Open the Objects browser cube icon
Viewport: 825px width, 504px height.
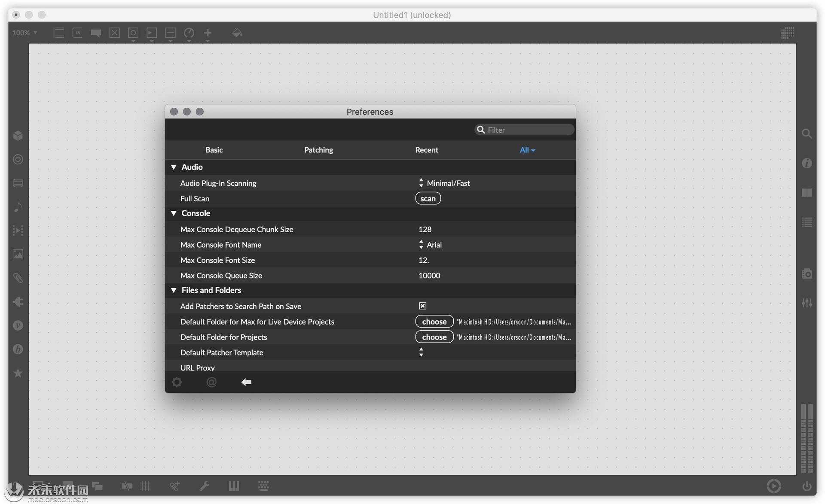tap(18, 136)
